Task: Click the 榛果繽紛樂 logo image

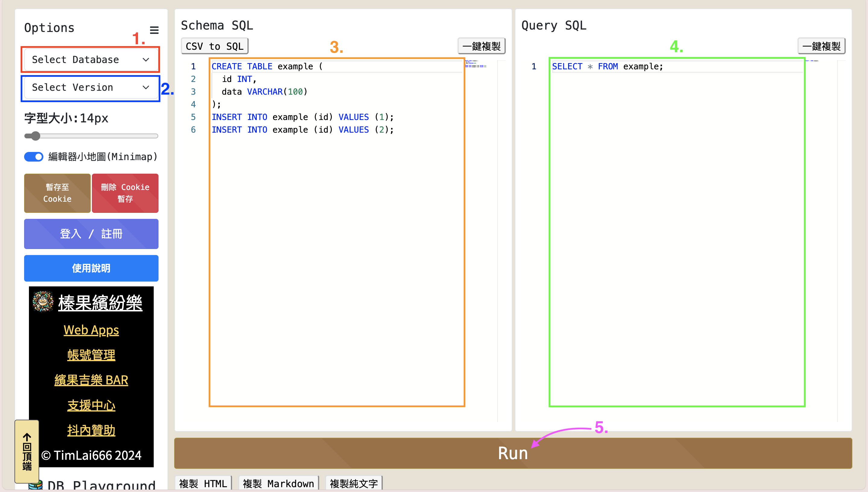Action: pos(43,301)
